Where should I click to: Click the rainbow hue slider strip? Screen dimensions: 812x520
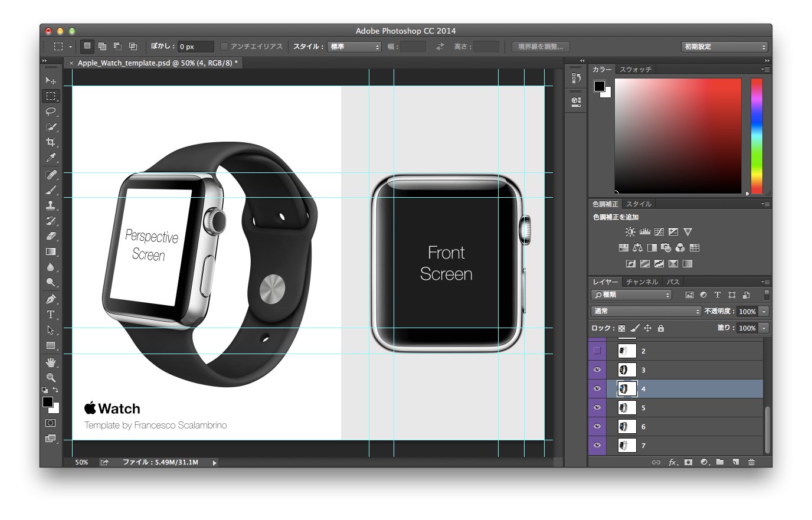(757, 136)
